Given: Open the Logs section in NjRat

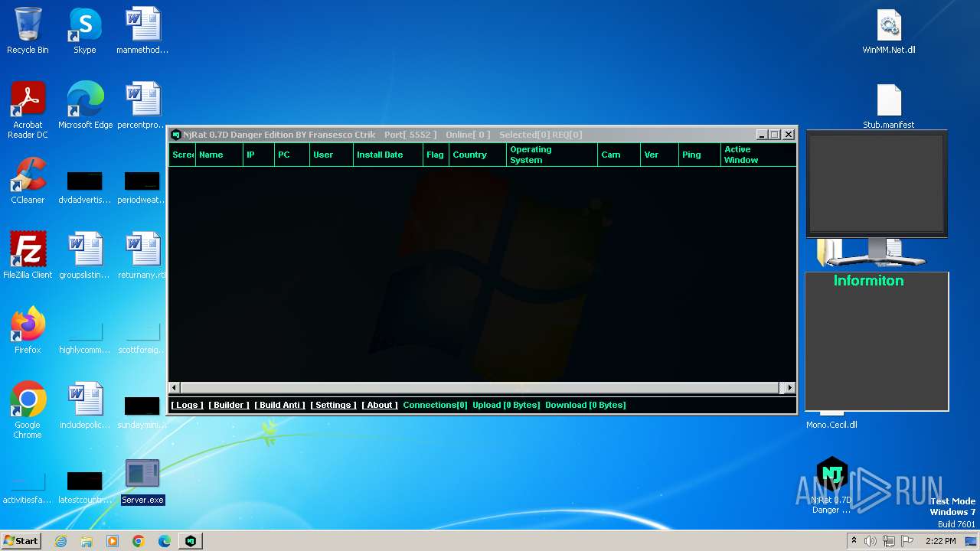Looking at the screenshot, I should click(x=188, y=405).
